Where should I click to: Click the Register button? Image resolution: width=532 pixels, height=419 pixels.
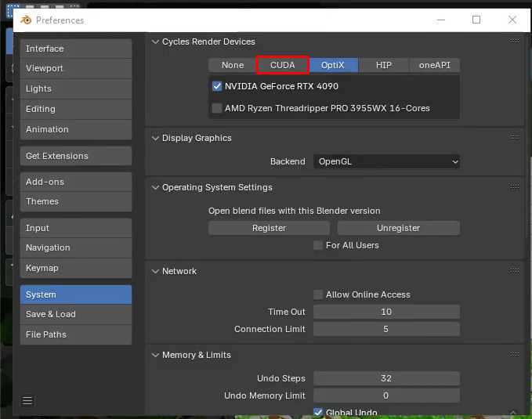[x=269, y=228]
